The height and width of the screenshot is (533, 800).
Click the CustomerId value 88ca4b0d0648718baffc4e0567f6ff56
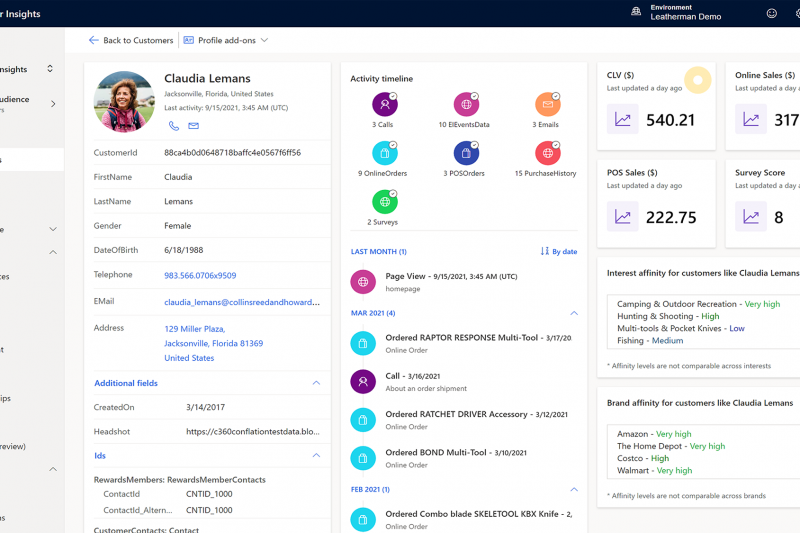(x=232, y=153)
